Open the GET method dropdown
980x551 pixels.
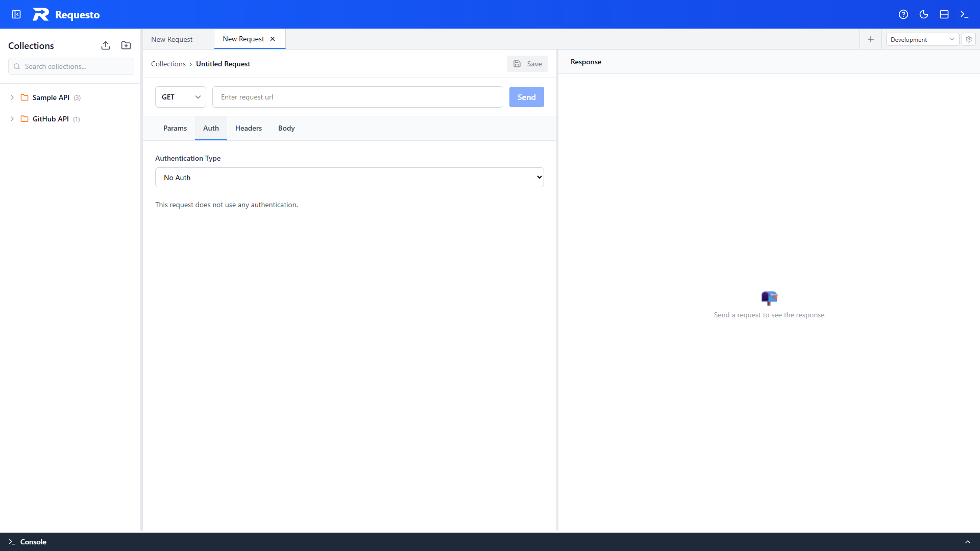click(x=180, y=97)
